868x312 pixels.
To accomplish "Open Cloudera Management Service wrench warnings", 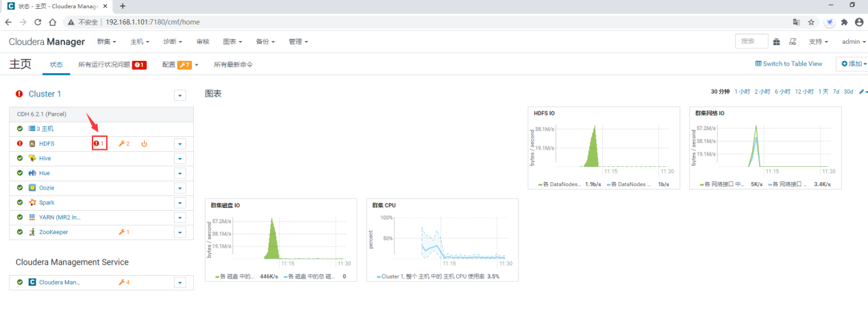I will pyautogui.click(x=124, y=282).
